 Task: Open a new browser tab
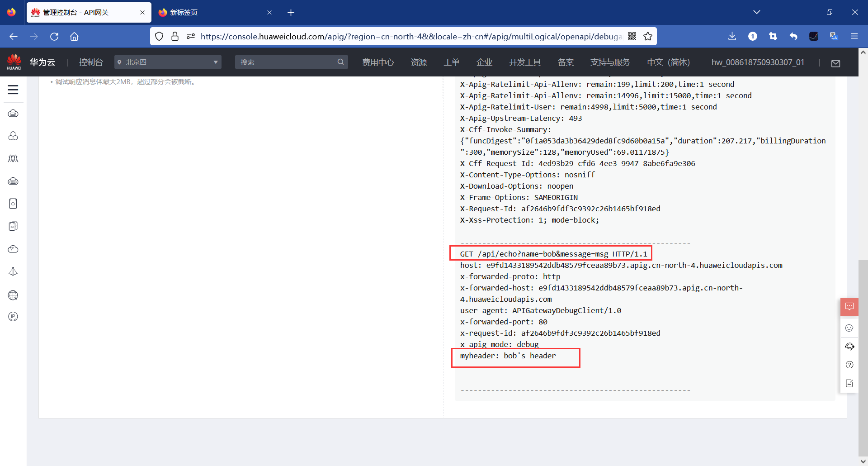(291, 12)
